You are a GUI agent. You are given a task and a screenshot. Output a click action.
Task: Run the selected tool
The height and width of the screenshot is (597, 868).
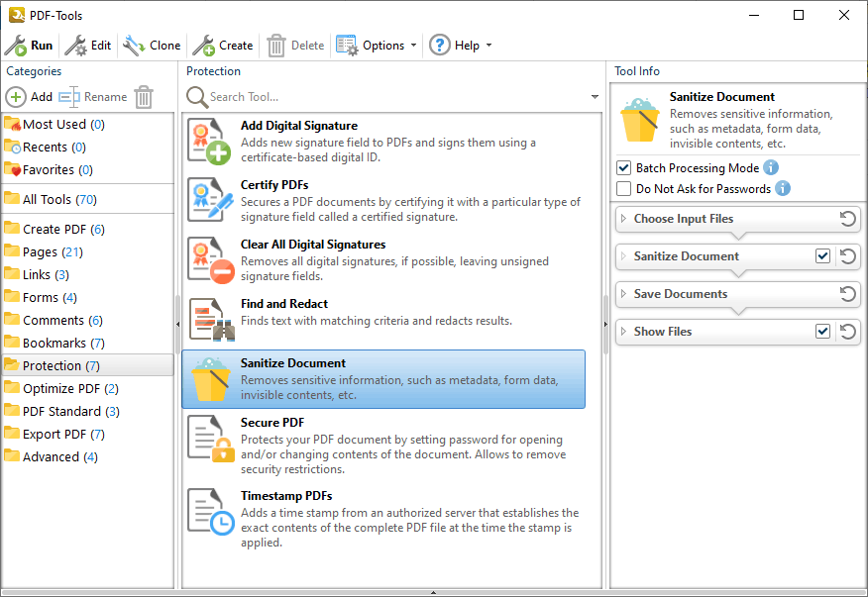pyautogui.click(x=29, y=46)
